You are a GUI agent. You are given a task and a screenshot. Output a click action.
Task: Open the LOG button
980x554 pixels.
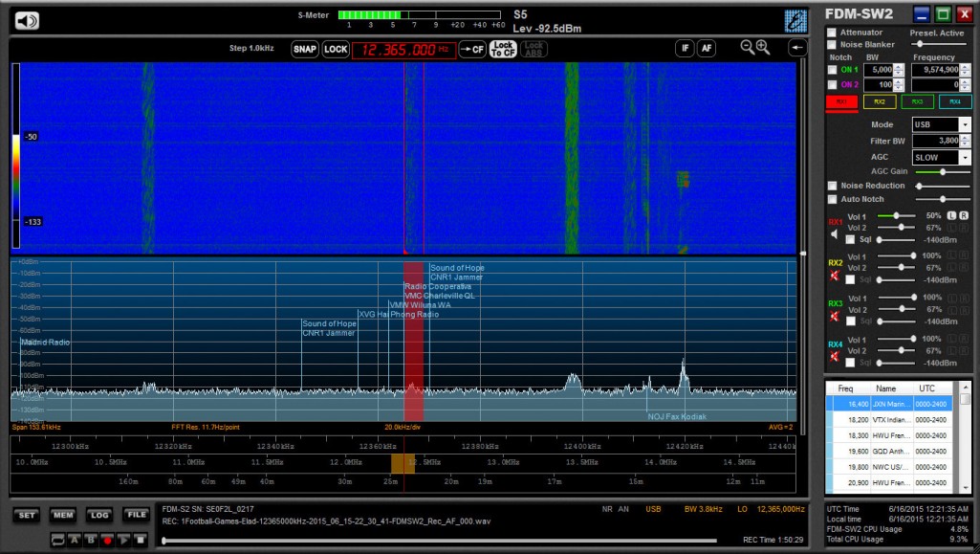(x=99, y=515)
